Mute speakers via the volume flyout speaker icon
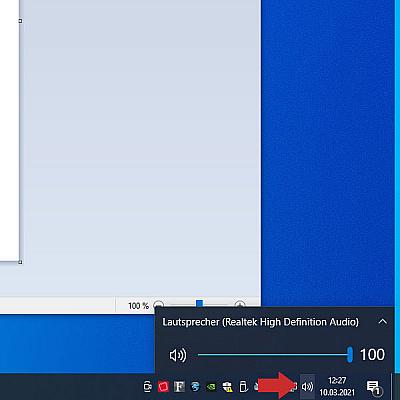This screenshot has width=400, height=400. pyautogui.click(x=178, y=355)
